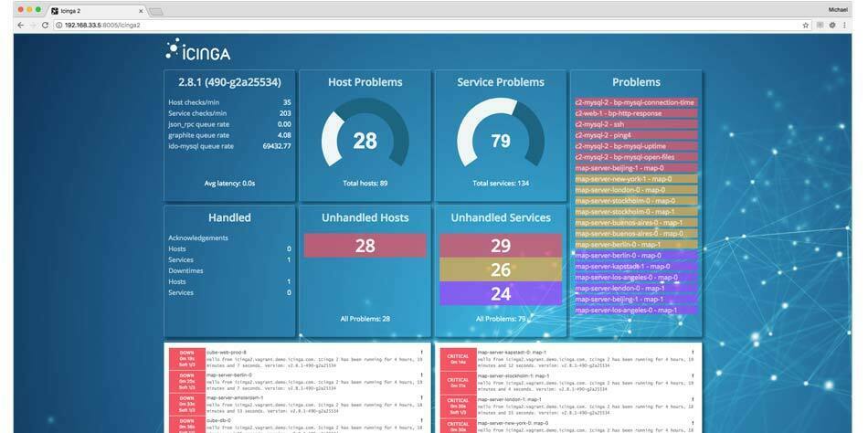This screenshot has width=868, height=433.
Task: Click exclamation icon on cube-web-prod-8 row
Action: pos(421,353)
